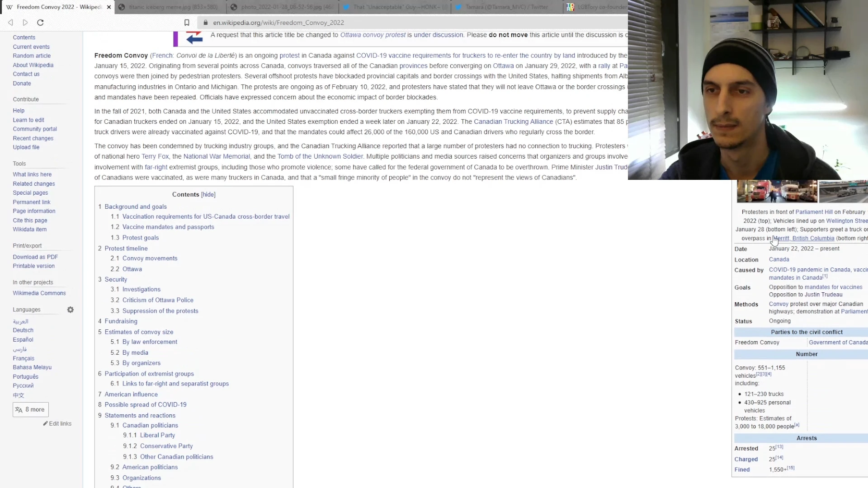The width and height of the screenshot is (868, 488).
Task: Open mandates for vaccines goal link
Action: tap(833, 287)
